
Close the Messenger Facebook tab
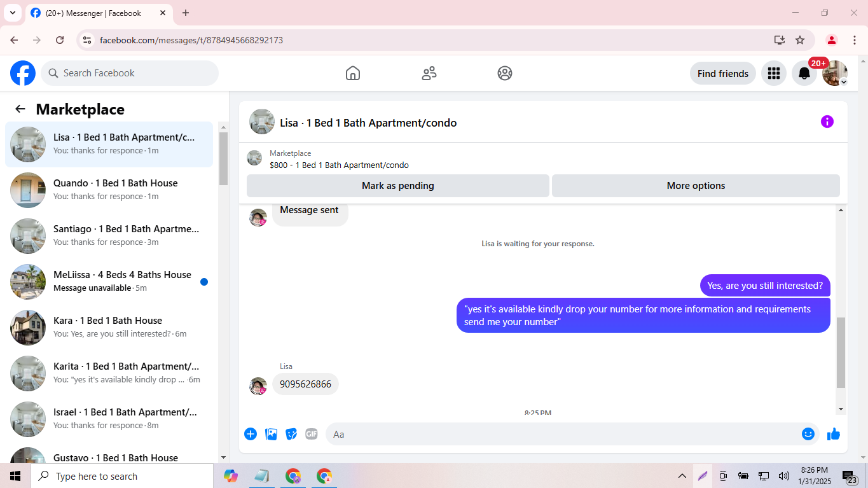pyautogui.click(x=162, y=13)
